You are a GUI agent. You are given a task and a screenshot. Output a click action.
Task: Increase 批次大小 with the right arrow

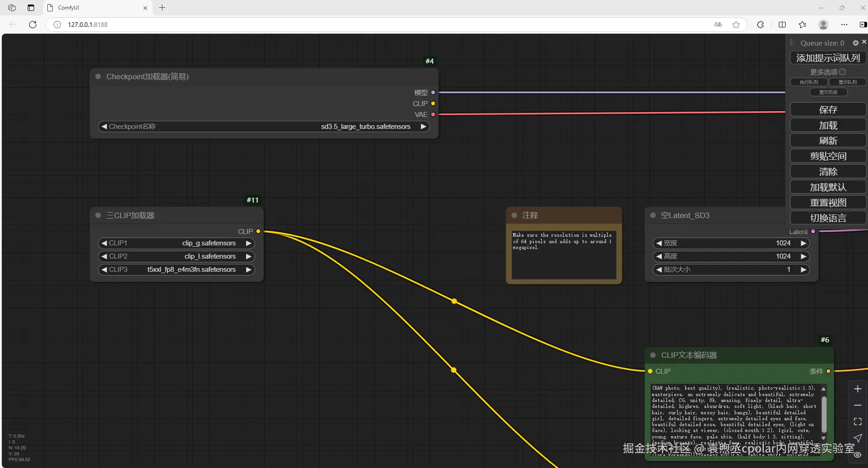804,270
